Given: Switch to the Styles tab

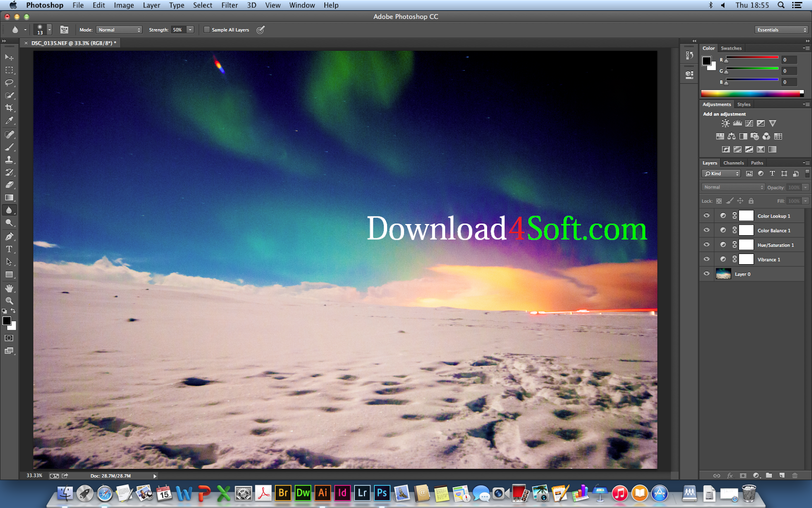Looking at the screenshot, I should point(743,105).
